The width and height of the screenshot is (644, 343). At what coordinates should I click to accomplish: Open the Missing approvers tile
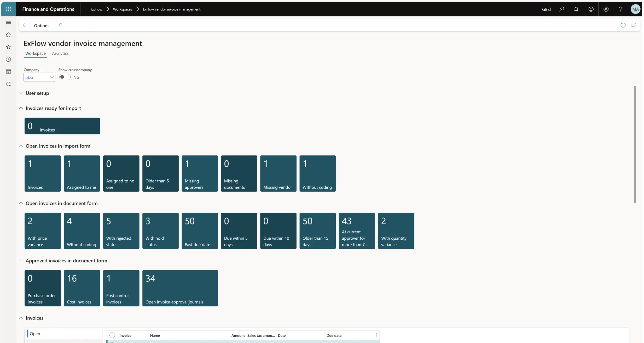(x=200, y=173)
